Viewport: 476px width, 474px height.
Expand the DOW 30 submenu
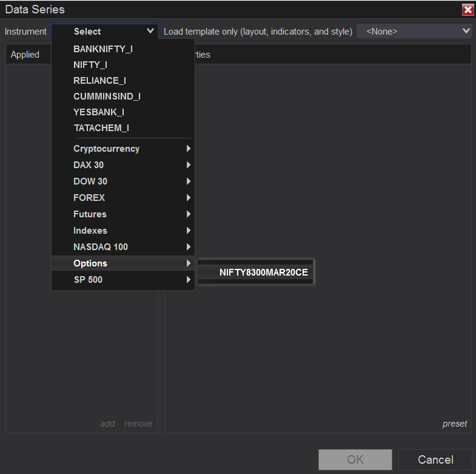(123, 181)
